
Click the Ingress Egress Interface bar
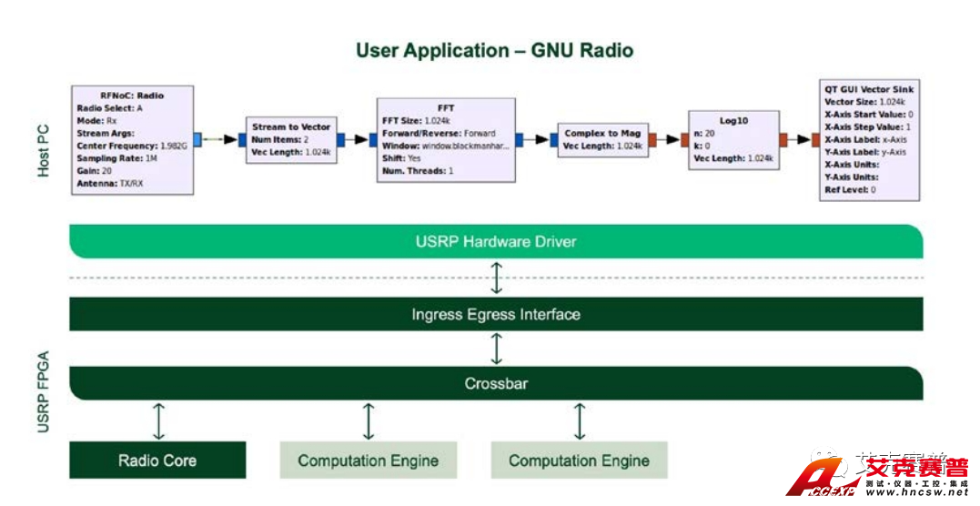pos(496,315)
